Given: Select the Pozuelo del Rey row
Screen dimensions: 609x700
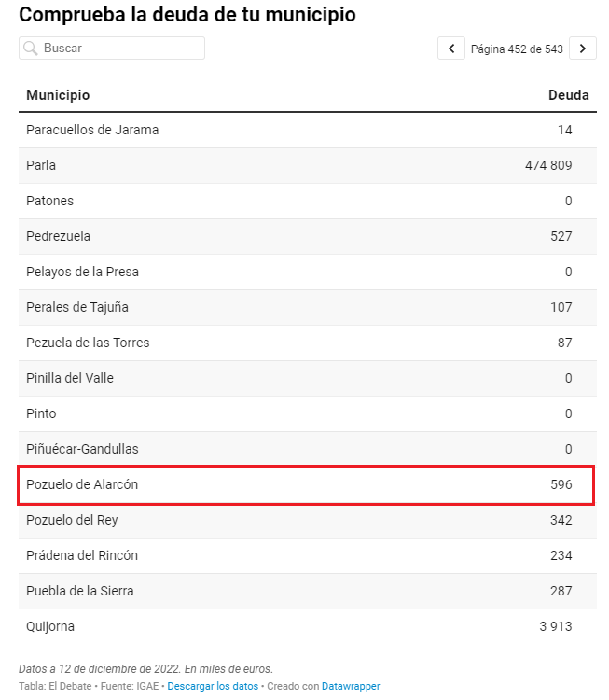Looking at the screenshot, I should coord(308,520).
